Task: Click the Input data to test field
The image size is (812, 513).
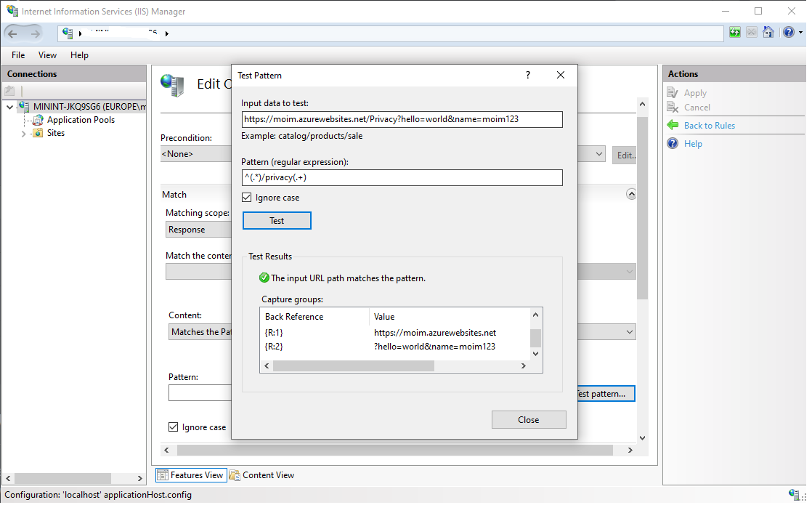Action: click(x=402, y=119)
